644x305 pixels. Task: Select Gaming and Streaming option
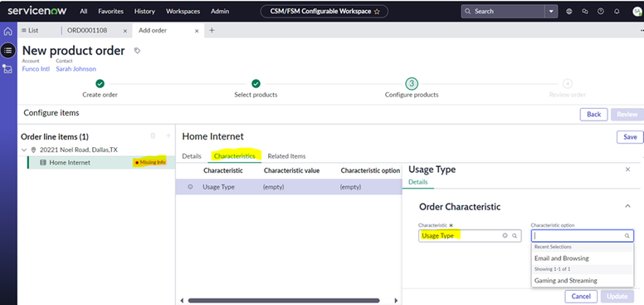(583, 280)
